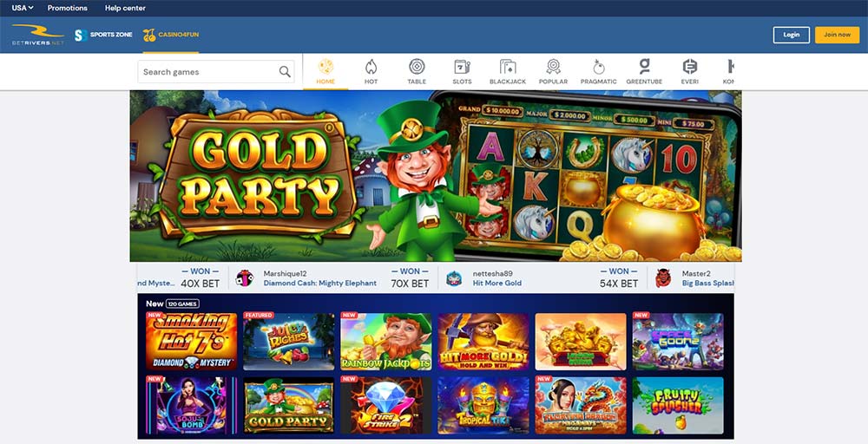Image resolution: width=868 pixels, height=444 pixels.
Task: Click the Search games input field
Action: pos(216,72)
